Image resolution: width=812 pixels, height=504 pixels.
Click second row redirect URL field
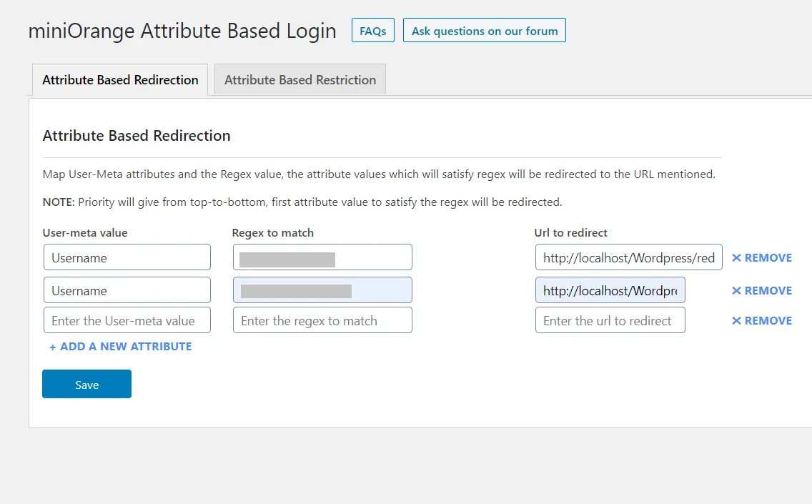pos(610,290)
